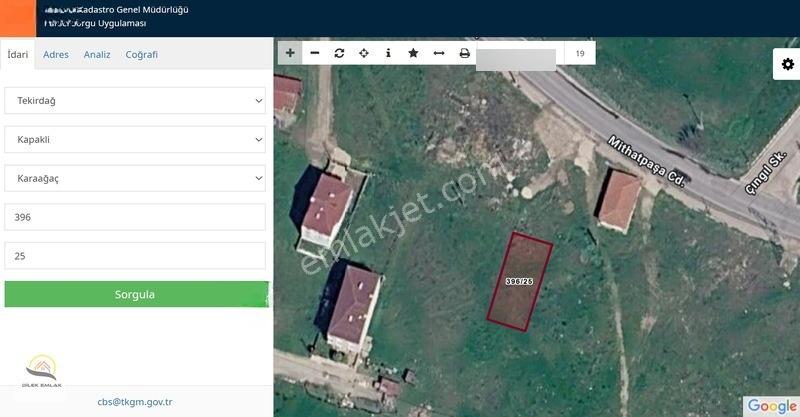Focus the block number field 396
The height and width of the screenshot is (417, 800).
135,217
